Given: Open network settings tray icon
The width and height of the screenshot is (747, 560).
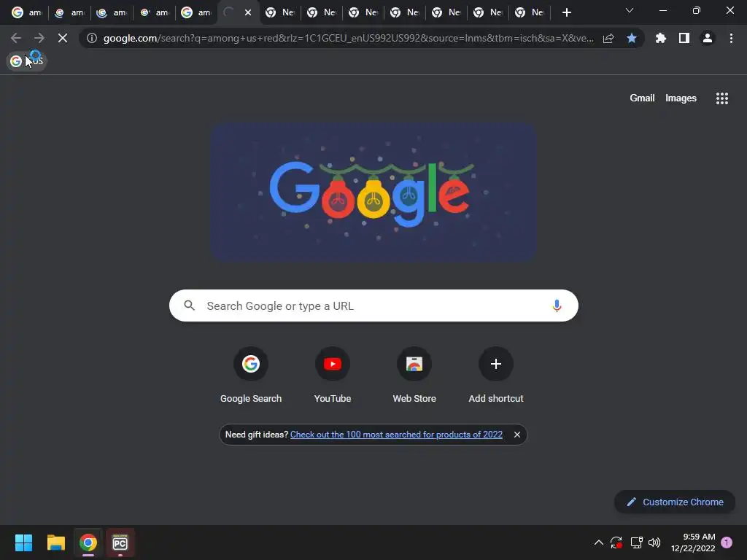Looking at the screenshot, I should click(636, 542).
